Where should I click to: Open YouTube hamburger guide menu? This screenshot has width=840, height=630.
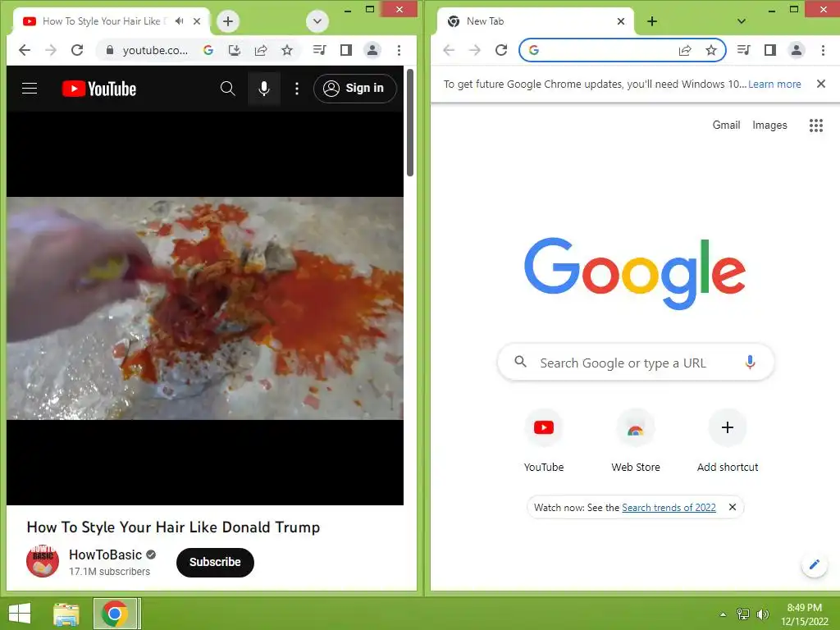click(30, 89)
